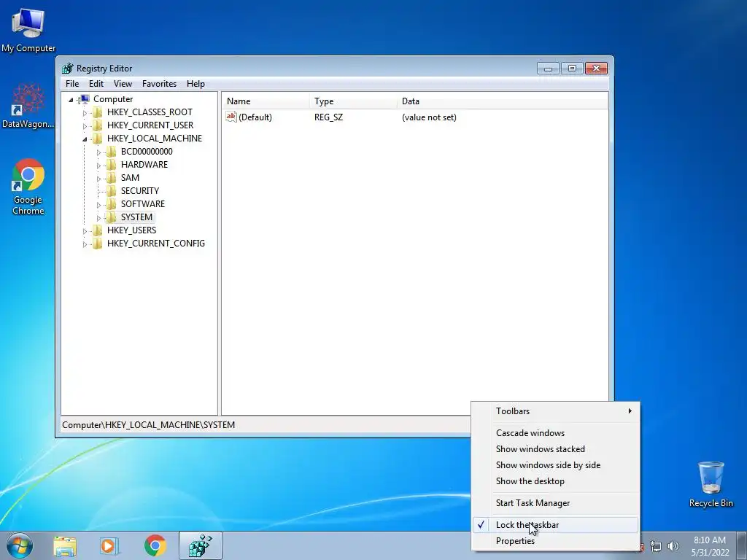Image resolution: width=747 pixels, height=560 pixels.
Task: Expand the HKEY_USERS node
Action: coord(85,231)
